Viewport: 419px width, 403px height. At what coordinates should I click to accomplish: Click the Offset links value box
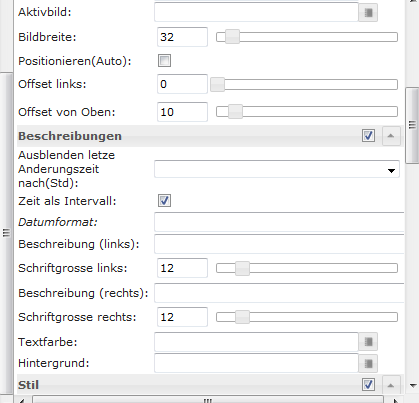click(x=182, y=84)
